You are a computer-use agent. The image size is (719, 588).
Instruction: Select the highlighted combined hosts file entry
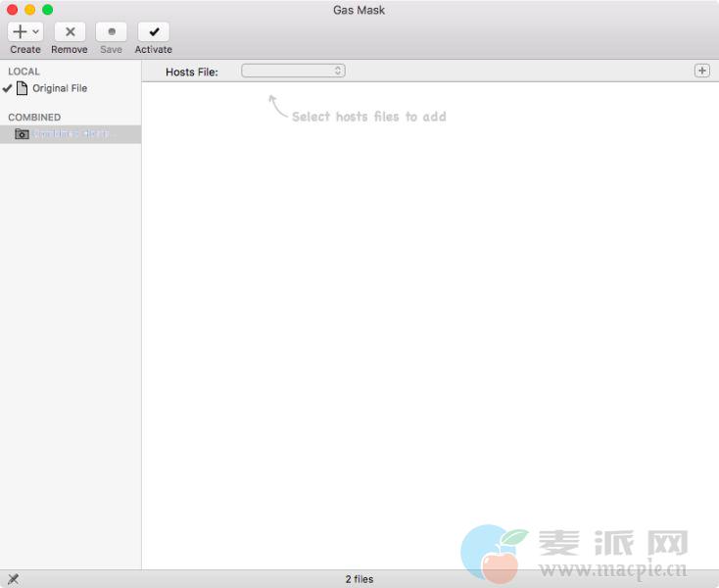click(73, 134)
